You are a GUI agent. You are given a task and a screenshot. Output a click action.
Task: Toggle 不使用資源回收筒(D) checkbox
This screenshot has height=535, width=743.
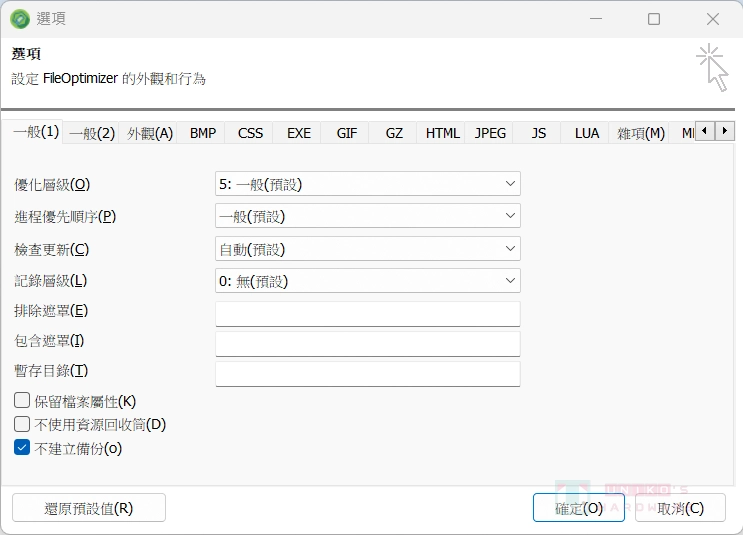tap(22, 424)
